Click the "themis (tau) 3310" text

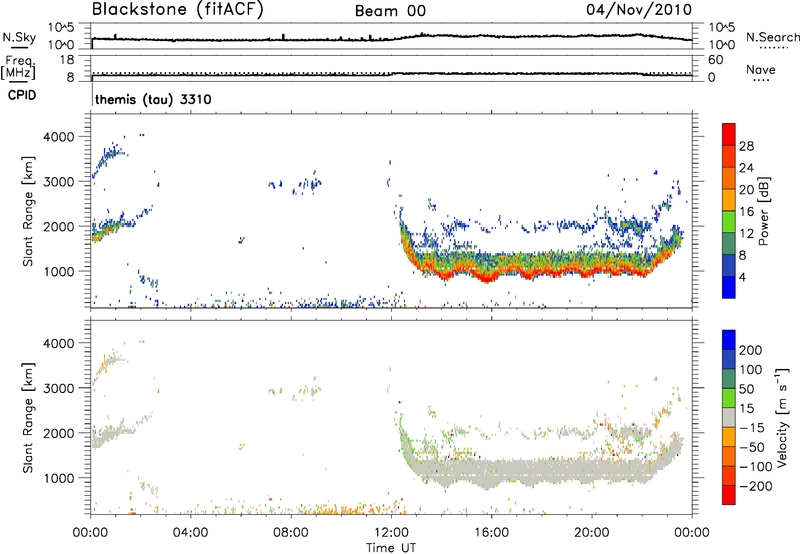[x=153, y=99]
